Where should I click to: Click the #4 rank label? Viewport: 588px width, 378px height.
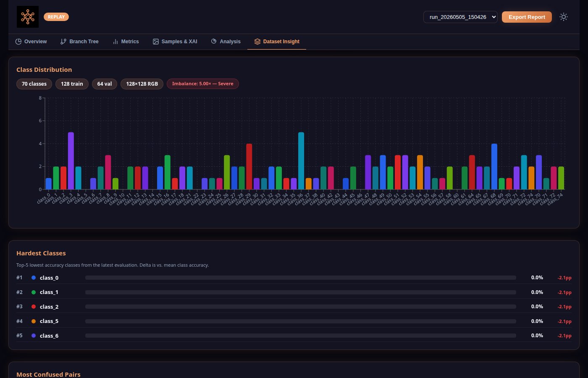click(19, 321)
